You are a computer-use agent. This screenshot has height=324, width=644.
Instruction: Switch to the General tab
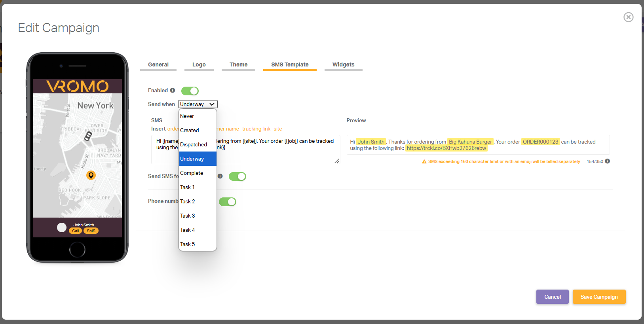pos(158,65)
